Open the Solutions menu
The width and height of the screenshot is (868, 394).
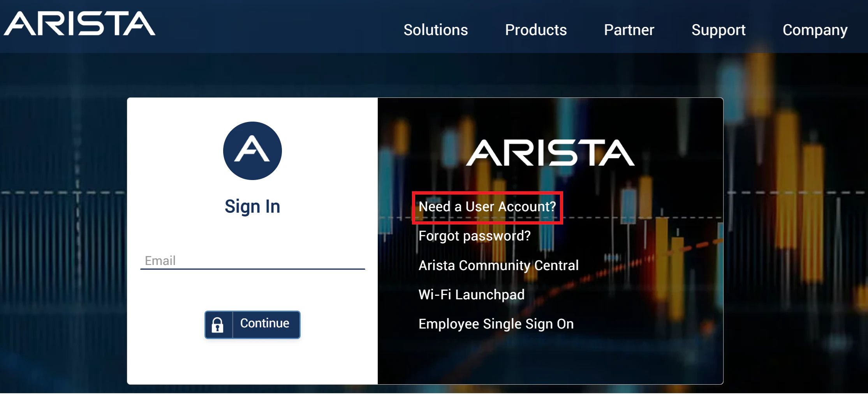(436, 30)
